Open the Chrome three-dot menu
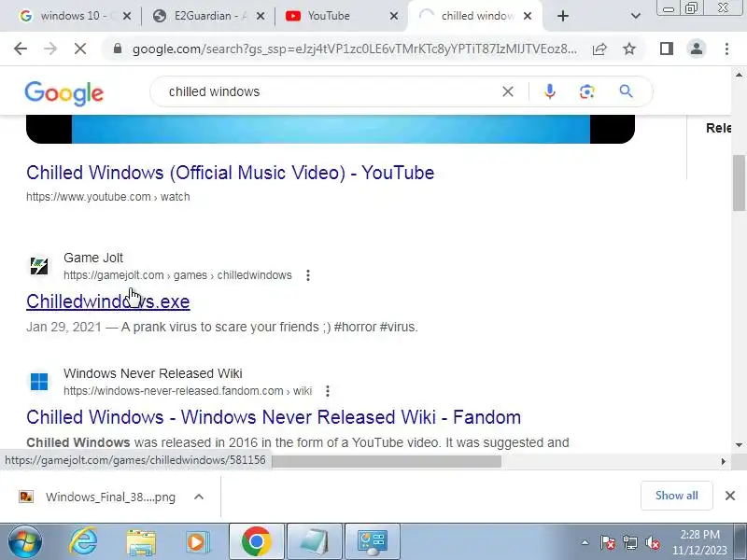 [726, 49]
